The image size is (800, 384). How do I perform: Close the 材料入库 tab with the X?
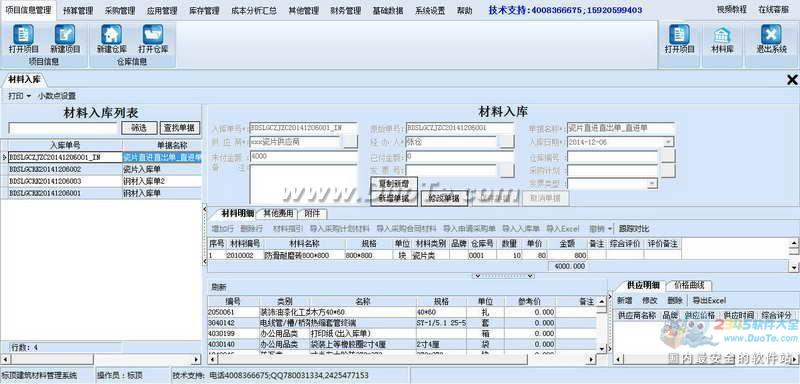coord(792,80)
